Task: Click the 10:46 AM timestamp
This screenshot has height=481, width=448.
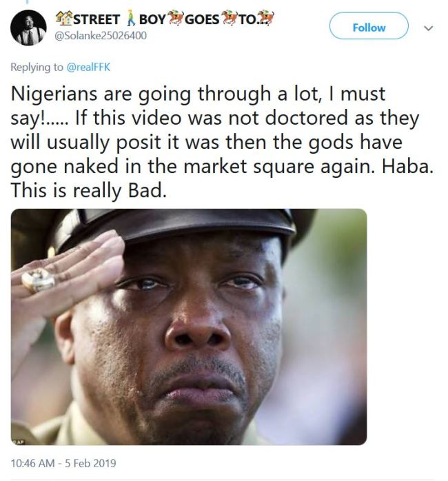Action: 32,463
